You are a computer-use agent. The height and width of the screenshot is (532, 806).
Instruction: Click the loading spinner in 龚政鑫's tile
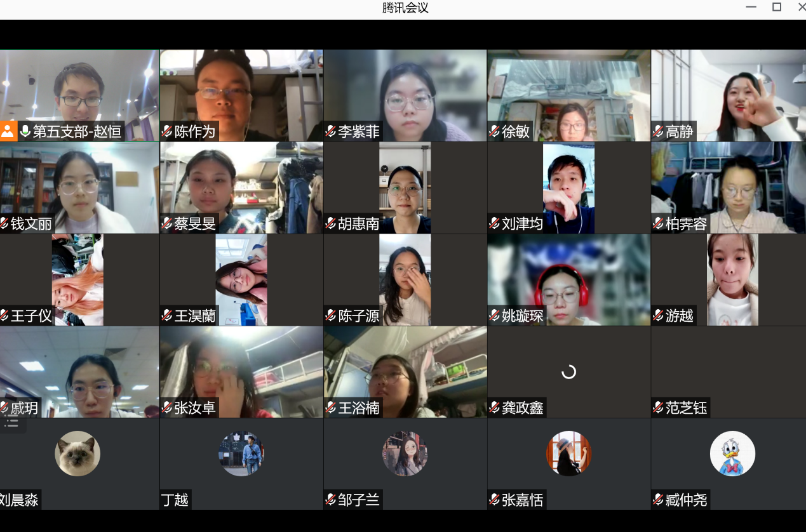coord(568,372)
